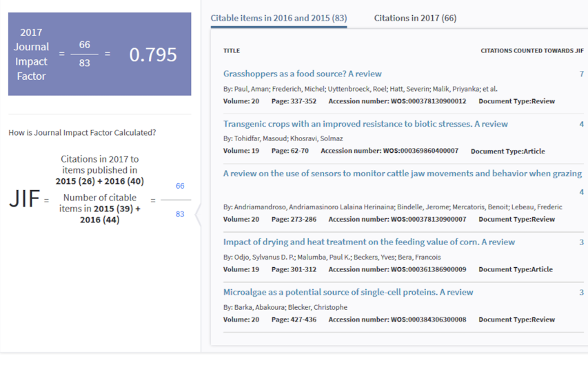This screenshot has height=367, width=588.
Task: Click the blue 66 numerator in JIF formula
Action: (180, 186)
